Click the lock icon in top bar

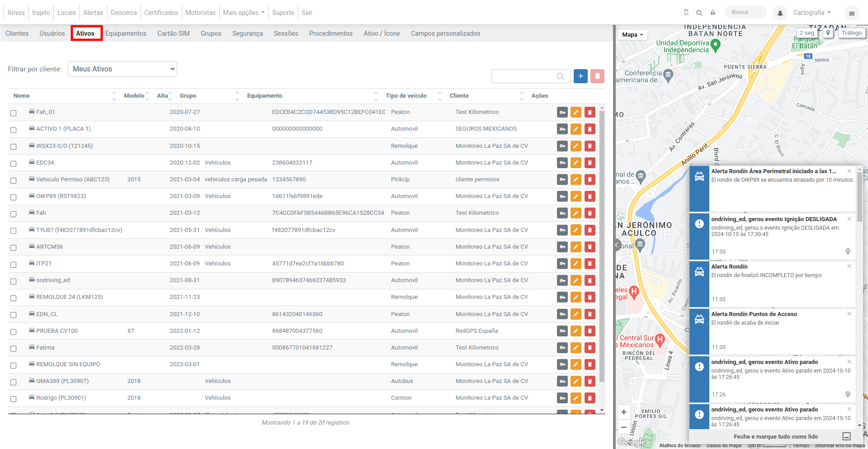click(713, 13)
